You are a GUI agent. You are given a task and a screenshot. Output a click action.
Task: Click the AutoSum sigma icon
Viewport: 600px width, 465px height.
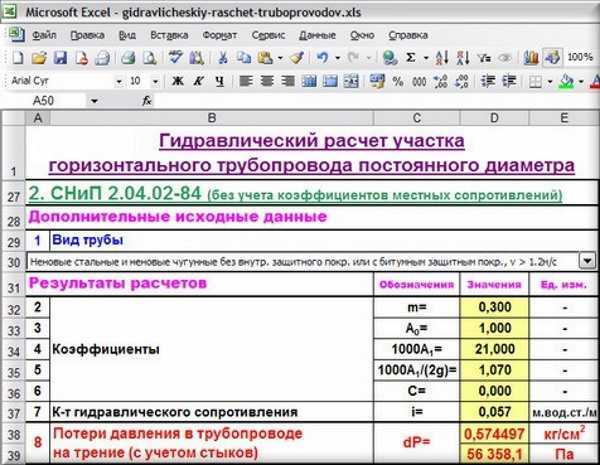[x=411, y=58]
